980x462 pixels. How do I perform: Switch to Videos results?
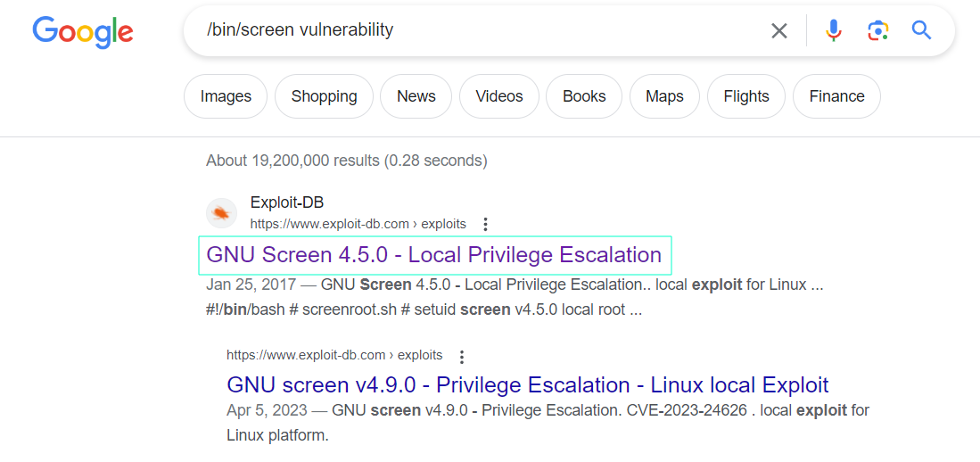[x=498, y=96]
